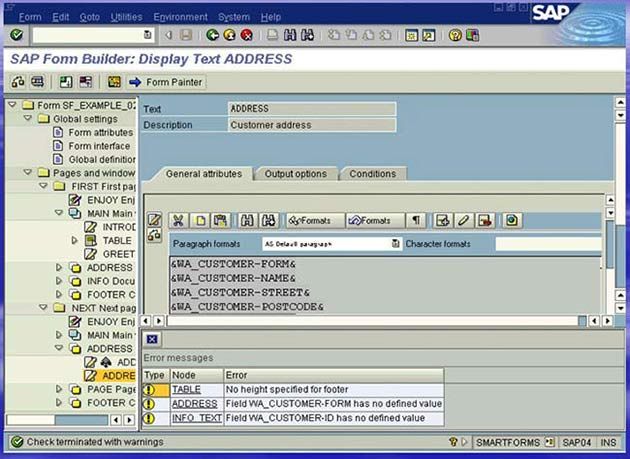Click the ADDRESS link in error messages
630x459 pixels.
pos(194,404)
